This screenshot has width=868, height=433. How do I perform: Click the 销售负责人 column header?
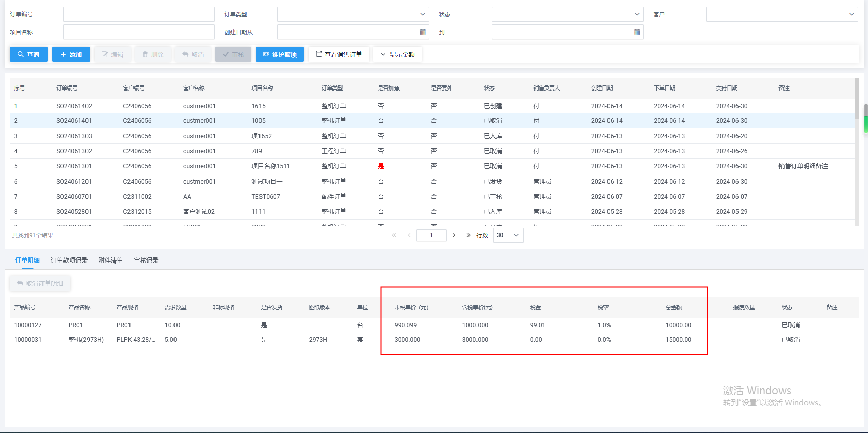[x=547, y=88]
